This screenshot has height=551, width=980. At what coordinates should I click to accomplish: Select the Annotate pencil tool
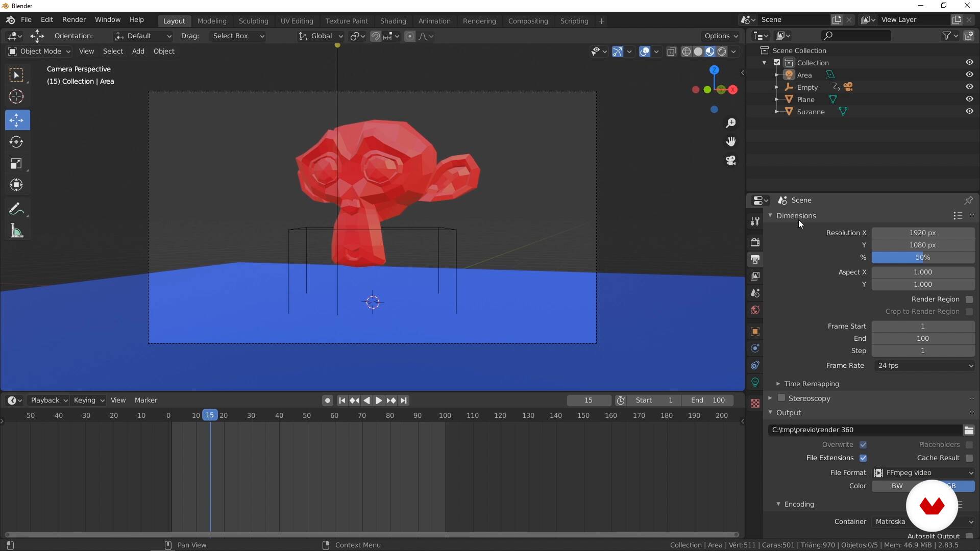[17, 210]
